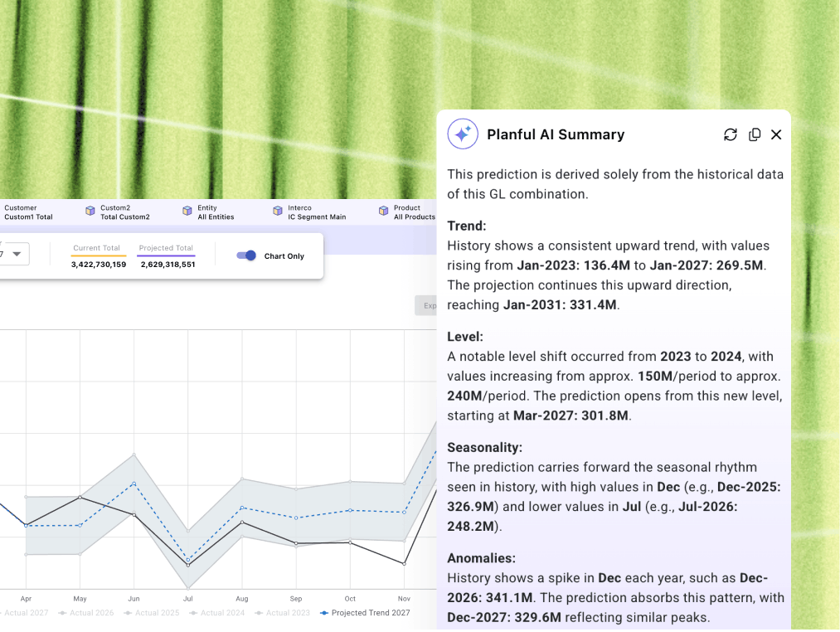Copy the AI Summary text

click(755, 134)
